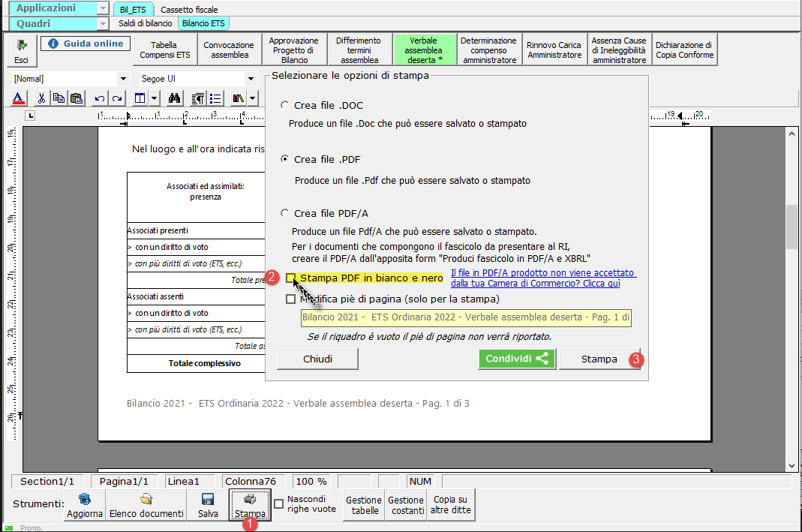Viewport: 802px width, 532px height.
Task: Click the bulleted list icon
Action: point(216,98)
